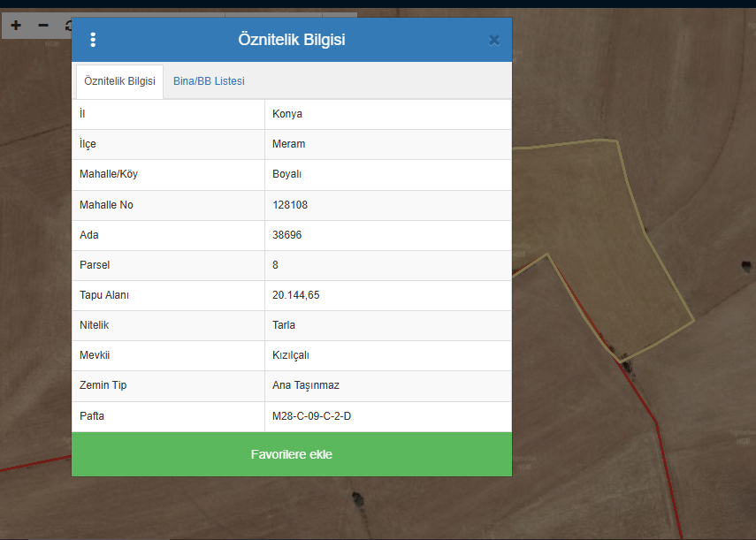
Task: Click the Meram district value
Action: (288, 144)
